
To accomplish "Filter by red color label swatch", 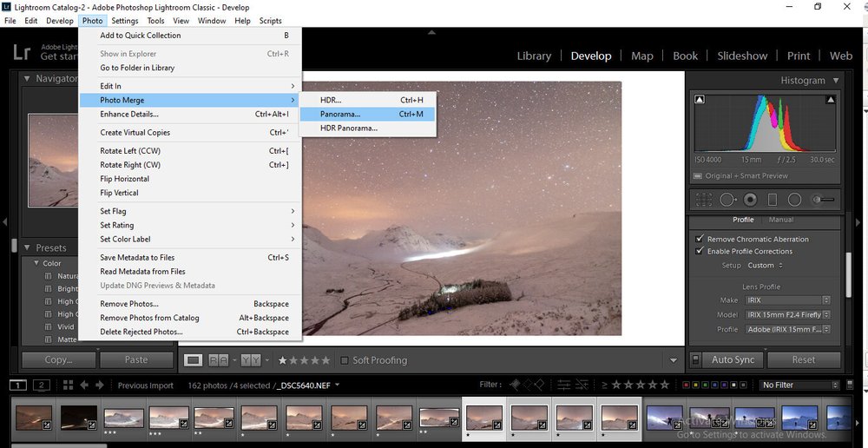I will 687,385.
